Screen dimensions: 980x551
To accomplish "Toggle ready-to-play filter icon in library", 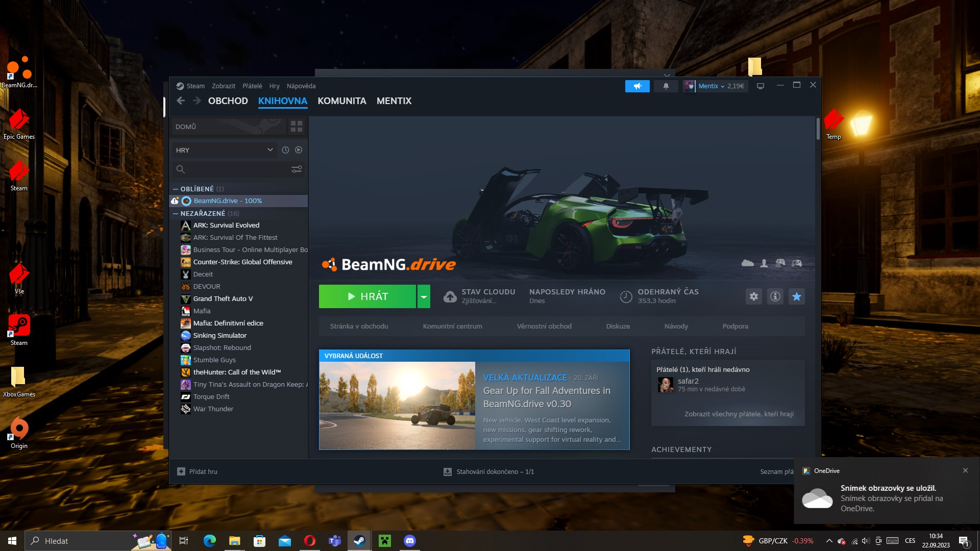I will coord(299,150).
